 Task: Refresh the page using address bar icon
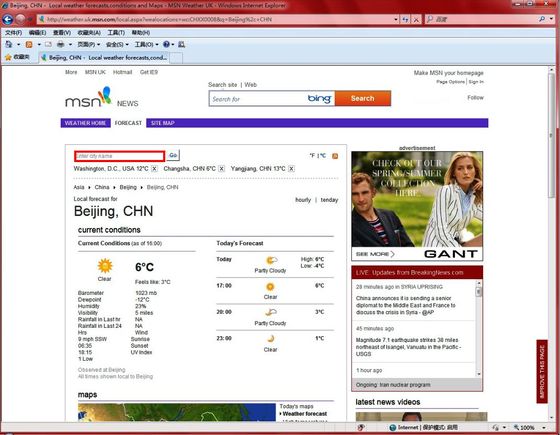pos(405,19)
